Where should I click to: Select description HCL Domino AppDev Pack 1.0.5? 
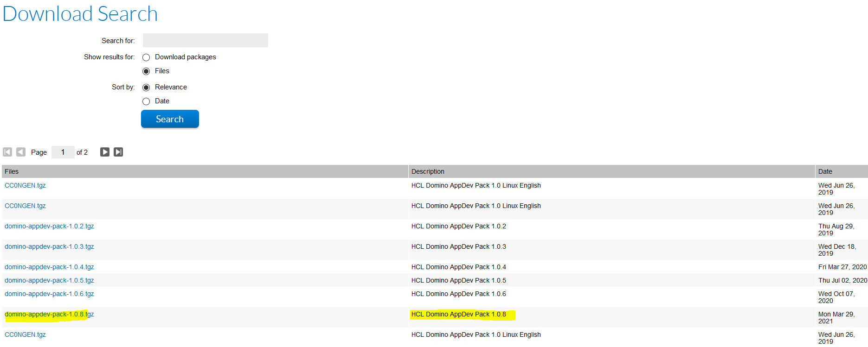pyautogui.click(x=459, y=280)
